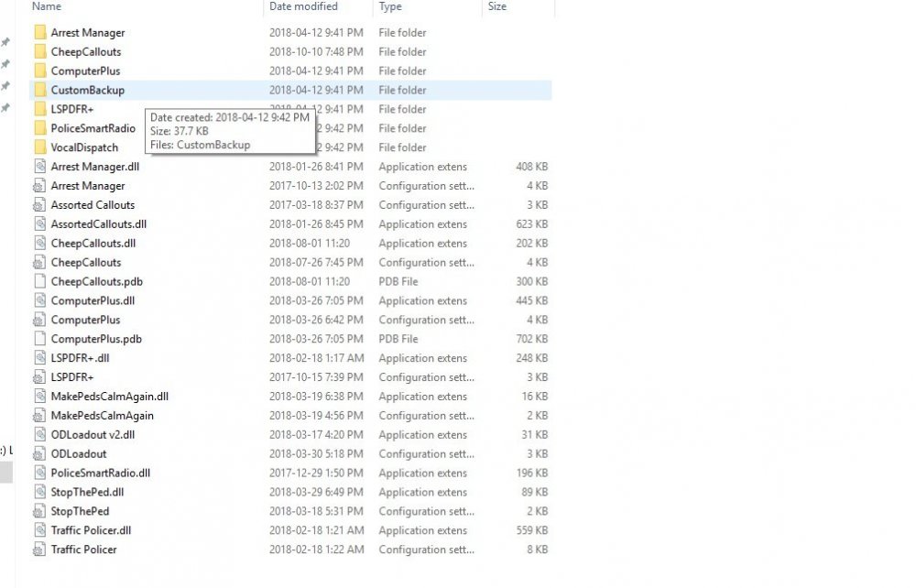Select the ComputerPlus folder name
The height and width of the screenshot is (588, 916).
point(85,71)
